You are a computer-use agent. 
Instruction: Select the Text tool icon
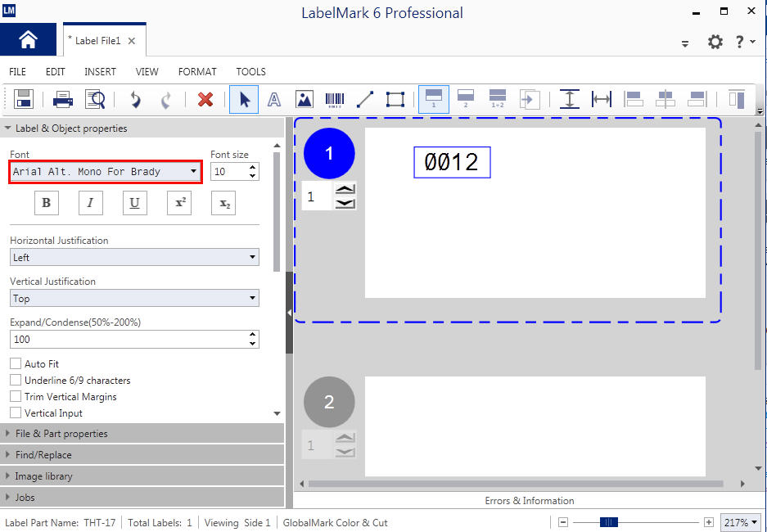click(x=274, y=99)
